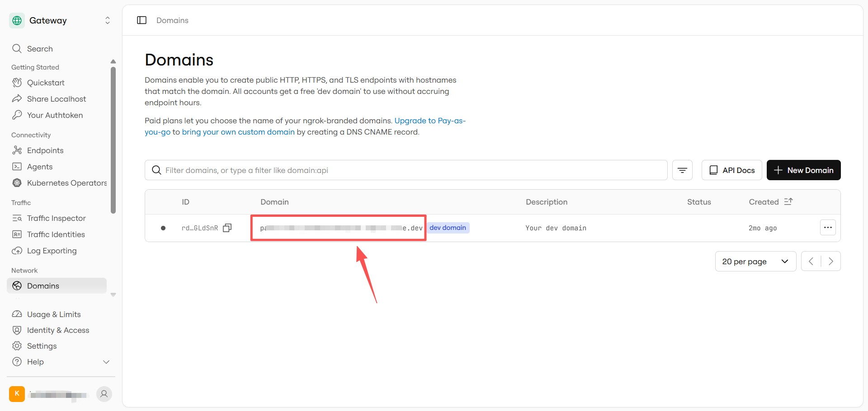Click the Description column header

[546, 202]
